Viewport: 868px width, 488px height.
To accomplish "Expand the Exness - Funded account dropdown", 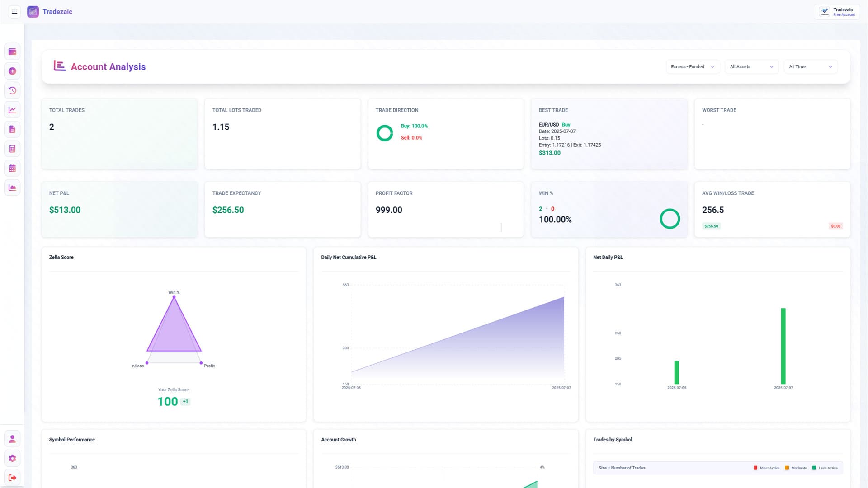I will (693, 66).
